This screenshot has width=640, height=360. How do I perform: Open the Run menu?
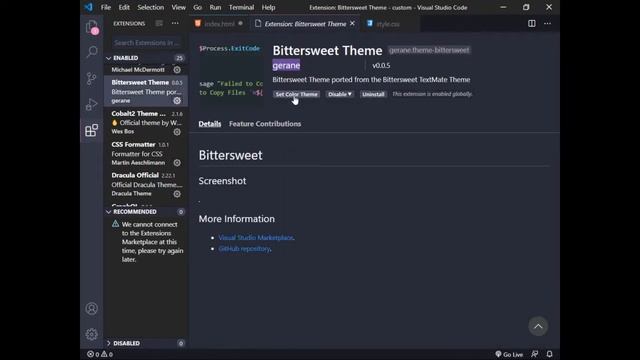[x=215, y=7]
